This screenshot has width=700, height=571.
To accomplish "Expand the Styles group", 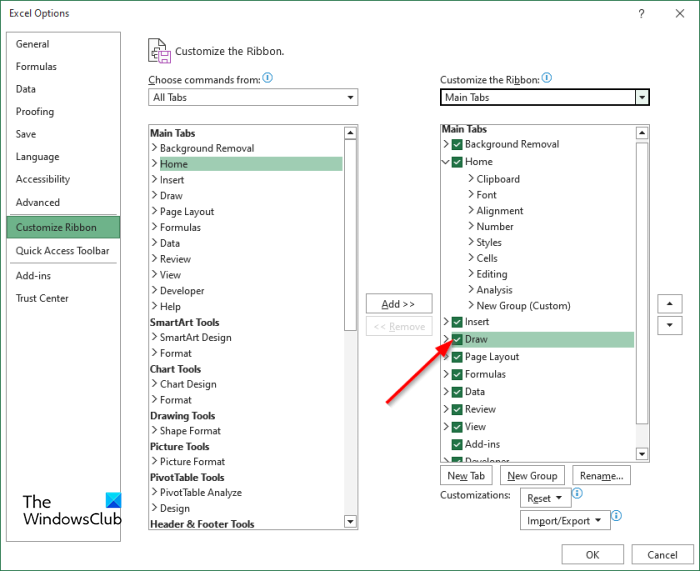I will (x=471, y=242).
